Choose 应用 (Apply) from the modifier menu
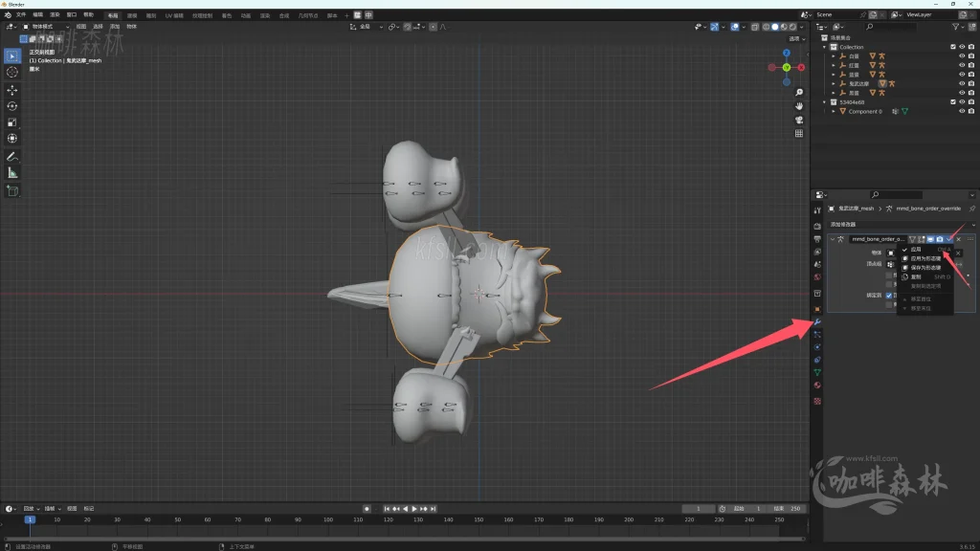The image size is (980, 551). [916, 249]
